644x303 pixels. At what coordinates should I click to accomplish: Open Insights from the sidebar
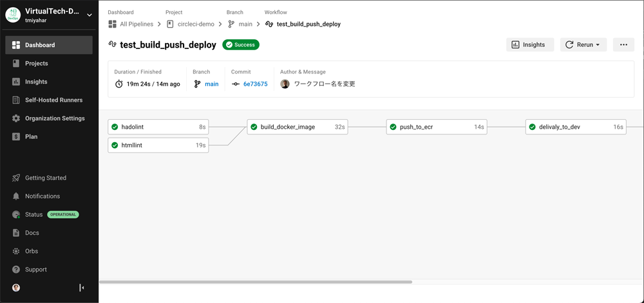36,82
